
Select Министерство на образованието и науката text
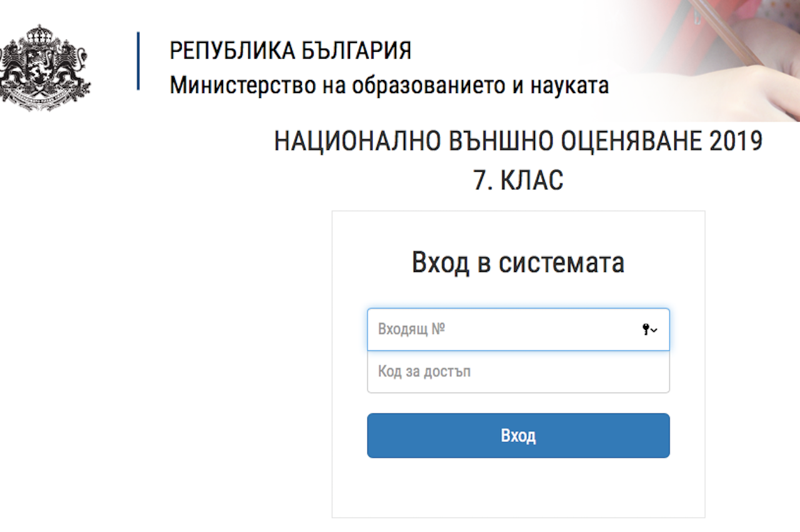389,85
